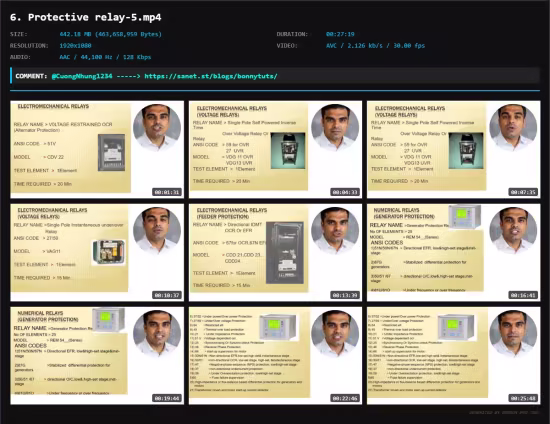Select the file size value 442.18 MB

(x=110, y=34)
